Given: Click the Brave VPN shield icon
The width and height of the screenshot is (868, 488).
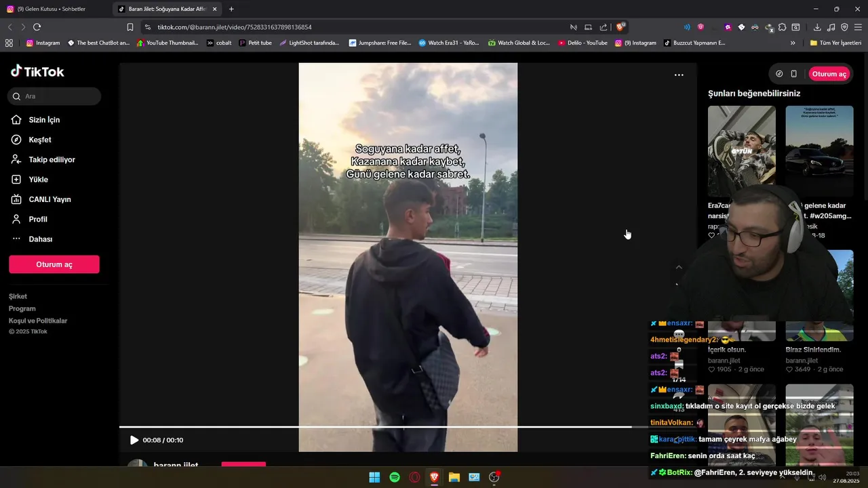Looking at the screenshot, I should [x=844, y=27].
